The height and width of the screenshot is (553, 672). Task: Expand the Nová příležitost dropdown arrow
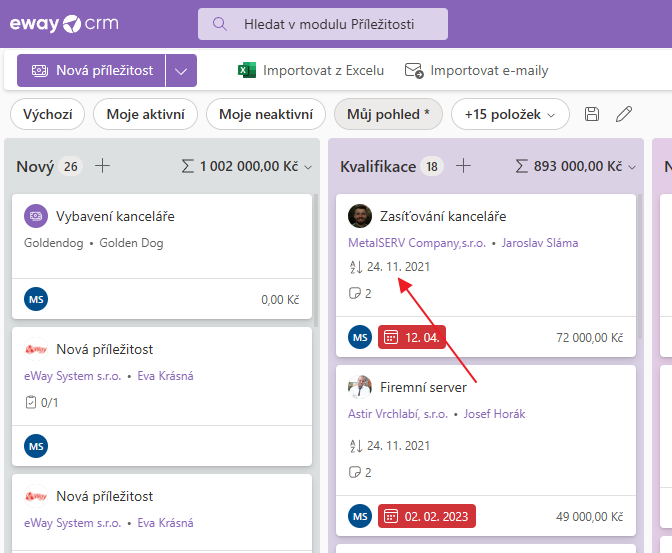click(181, 70)
